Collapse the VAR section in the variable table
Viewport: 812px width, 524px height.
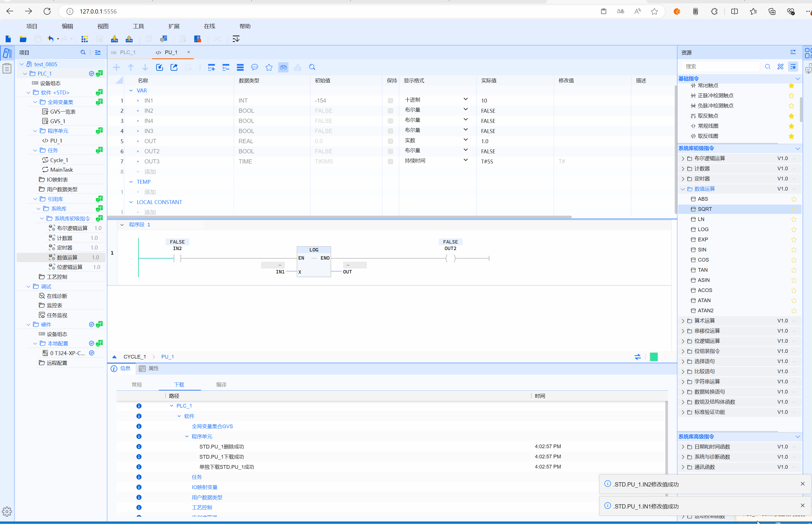tap(131, 90)
